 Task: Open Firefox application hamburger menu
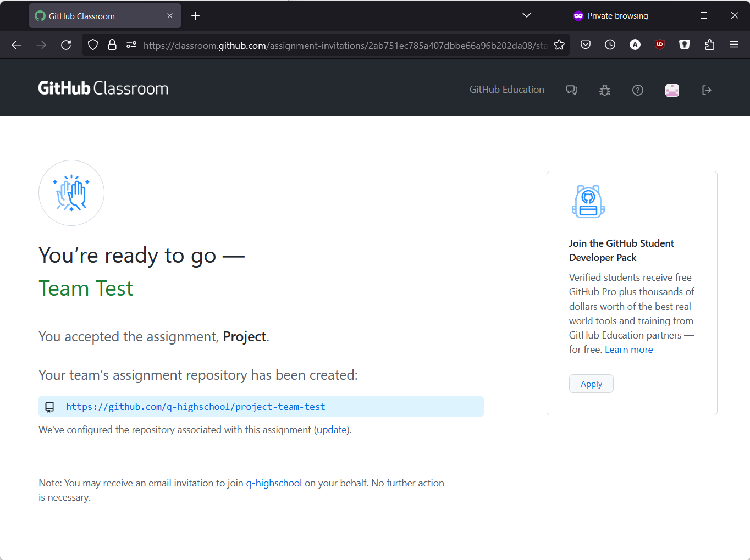(x=734, y=45)
